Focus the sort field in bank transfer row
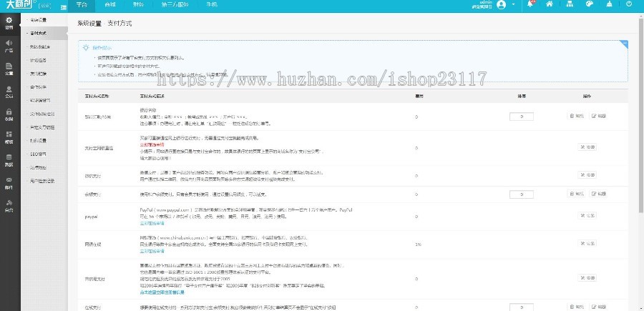The image size is (644, 311). [x=522, y=117]
